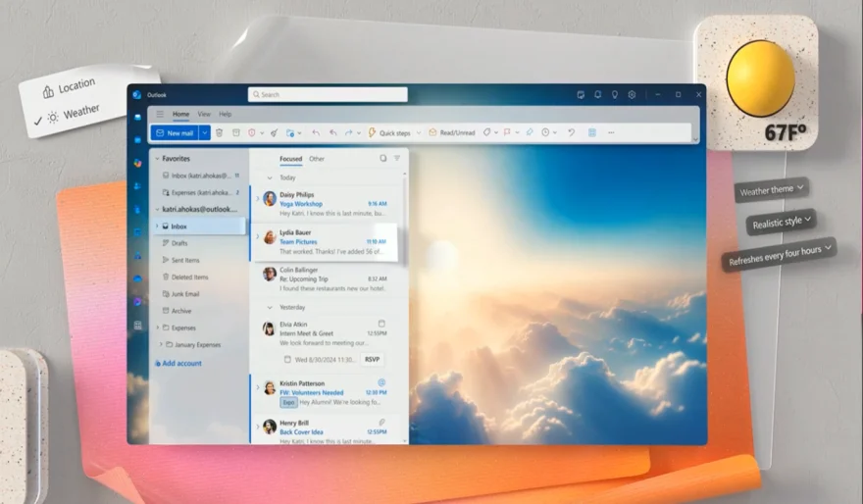Open the New mail dropdown arrow
The width and height of the screenshot is (863, 504).
click(204, 132)
